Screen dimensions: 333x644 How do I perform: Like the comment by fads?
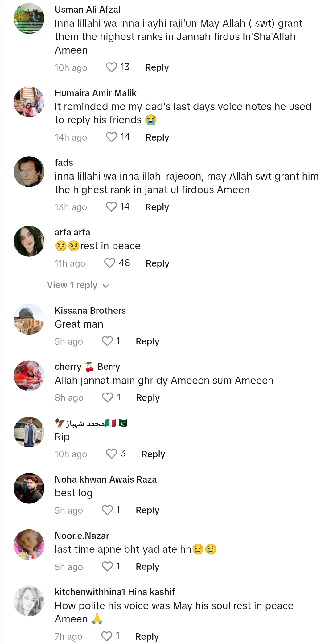(x=111, y=207)
